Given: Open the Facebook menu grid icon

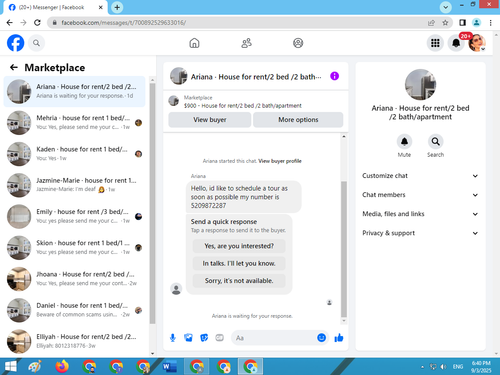Looking at the screenshot, I should coord(435,43).
